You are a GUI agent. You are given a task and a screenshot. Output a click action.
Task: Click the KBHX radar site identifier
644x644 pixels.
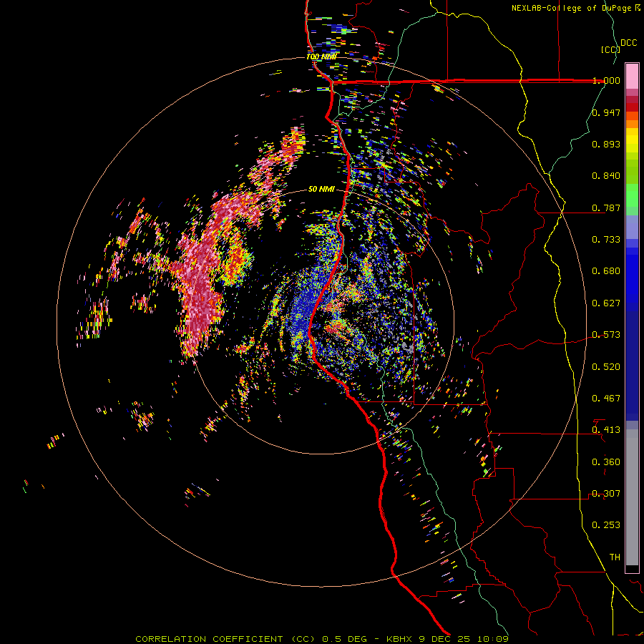(399, 639)
